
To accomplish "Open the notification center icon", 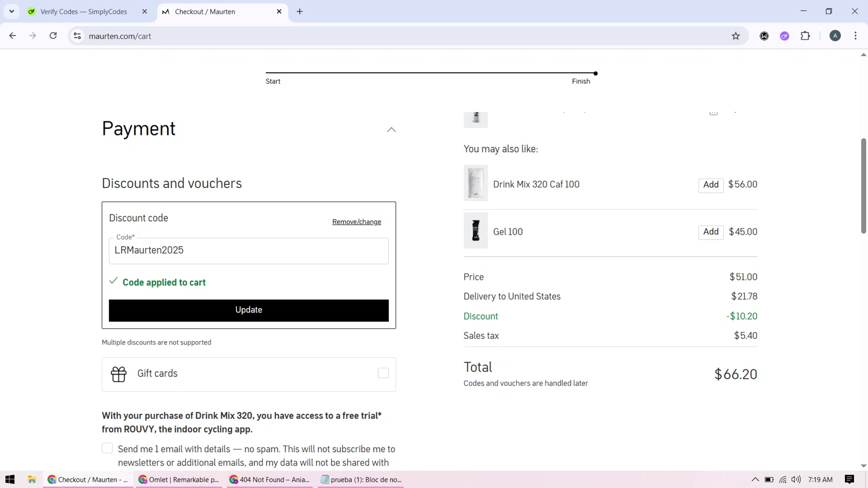I will click(849, 479).
